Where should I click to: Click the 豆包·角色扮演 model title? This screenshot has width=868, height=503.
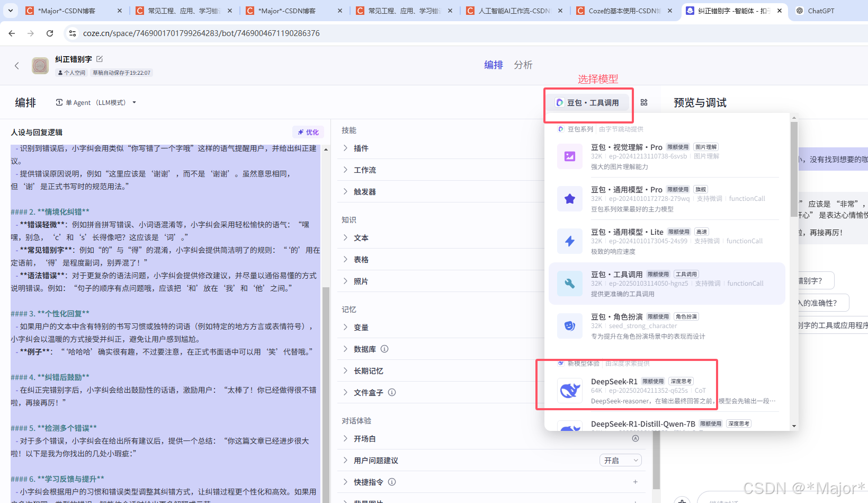[616, 316]
